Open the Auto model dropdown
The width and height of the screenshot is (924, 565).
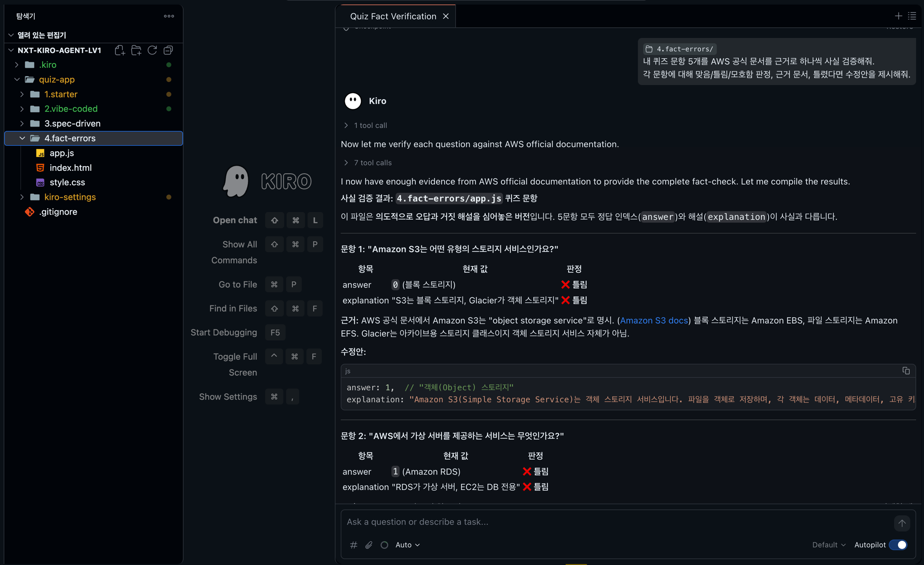pyautogui.click(x=407, y=545)
